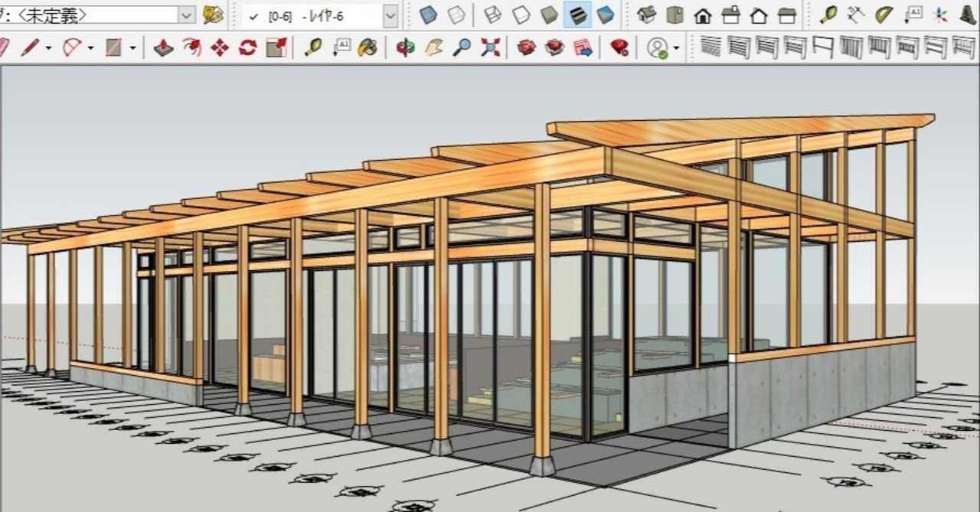Choose the Rotate tool
The image size is (980, 512).
point(247,48)
